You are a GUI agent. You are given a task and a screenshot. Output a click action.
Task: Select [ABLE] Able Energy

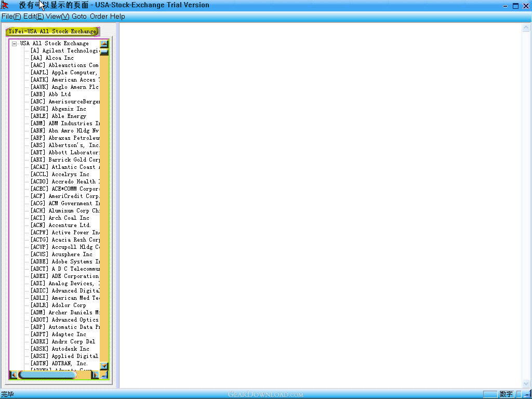point(58,116)
